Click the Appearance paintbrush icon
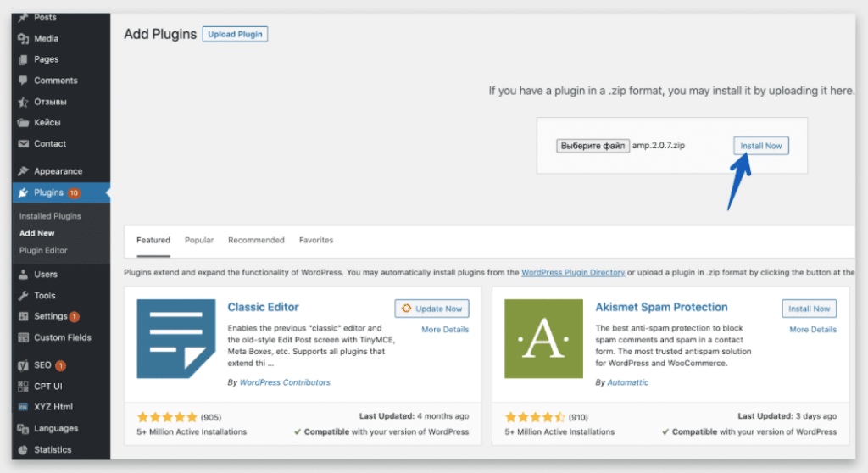The height and width of the screenshot is (473, 868). pos(23,171)
